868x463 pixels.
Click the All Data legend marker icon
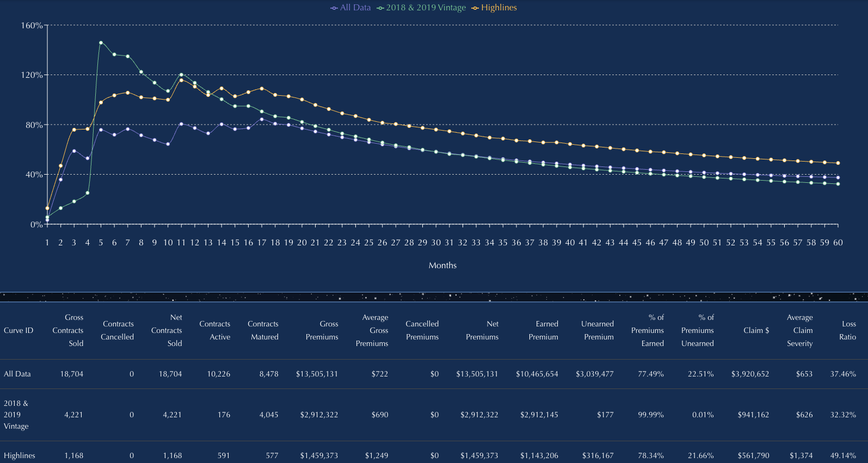tap(334, 8)
